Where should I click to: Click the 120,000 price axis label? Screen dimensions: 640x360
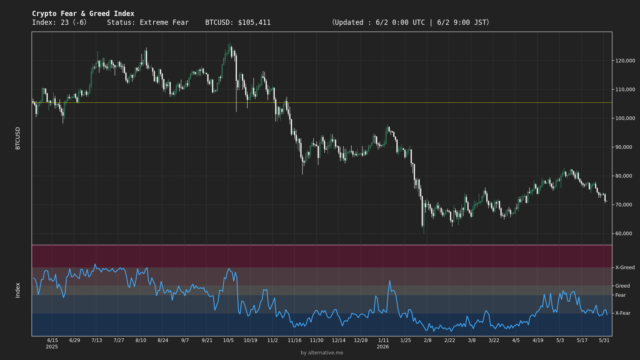click(625, 60)
